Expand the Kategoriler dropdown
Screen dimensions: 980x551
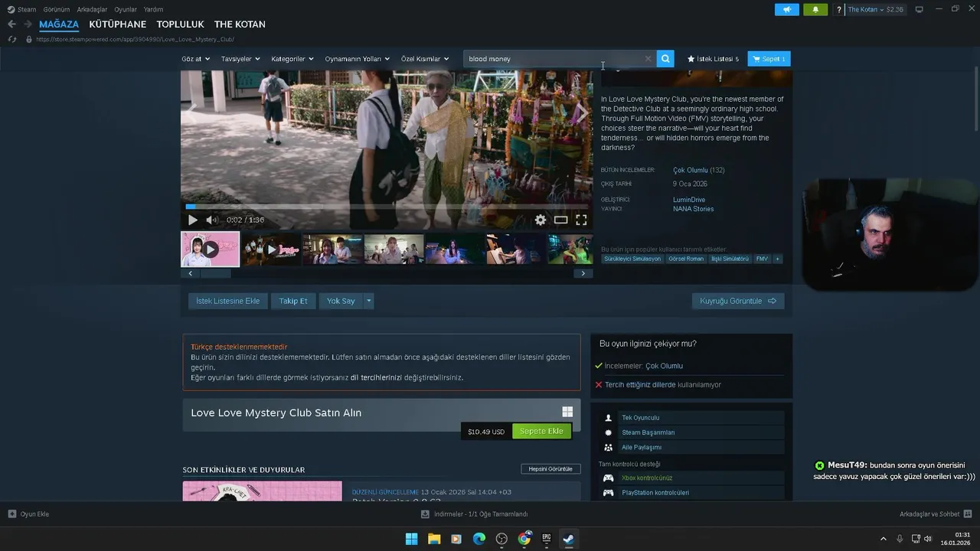pos(292,58)
